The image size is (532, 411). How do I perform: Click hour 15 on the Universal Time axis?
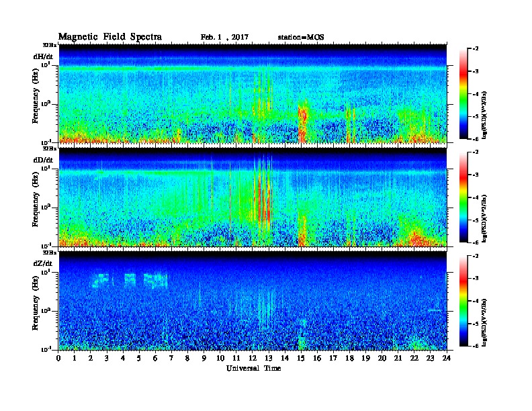(301, 358)
